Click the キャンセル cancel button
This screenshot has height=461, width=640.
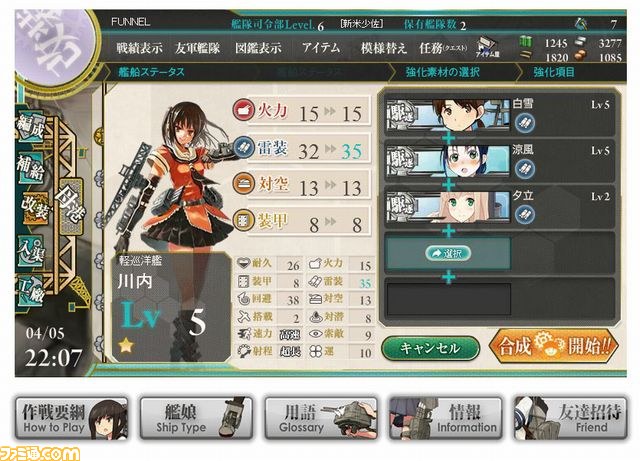point(430,348)
